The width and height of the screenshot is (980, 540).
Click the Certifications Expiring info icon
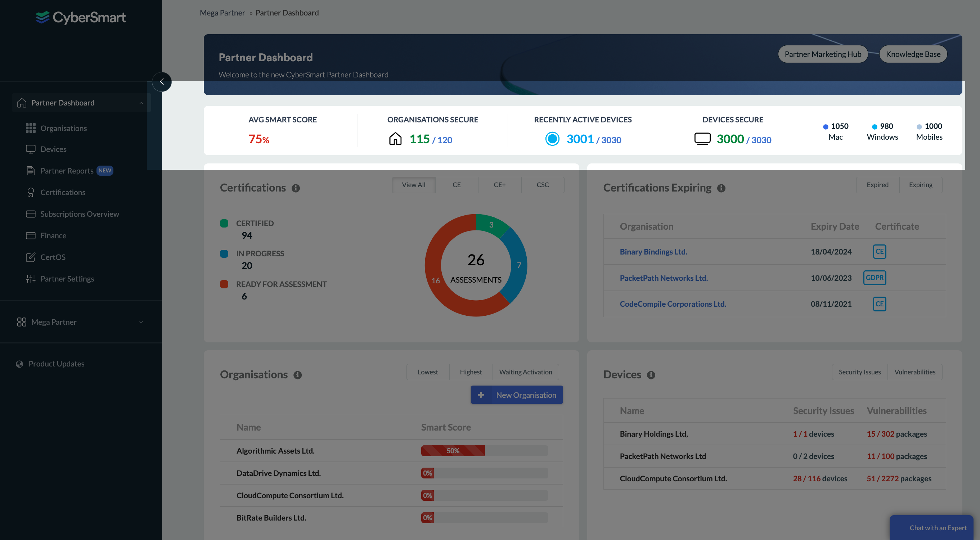(721, 188)
